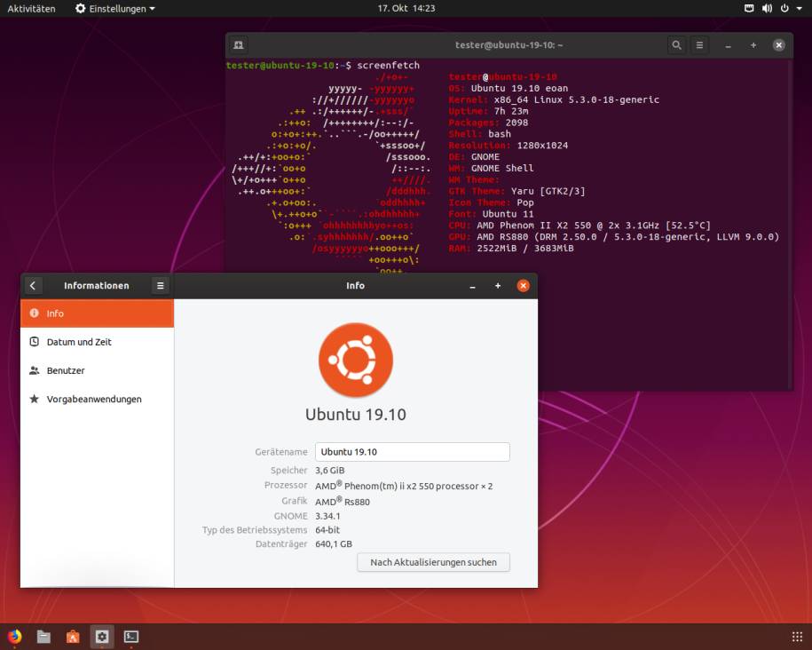
Task: Open the terminal search magnifier
Action: pos(674,44)
